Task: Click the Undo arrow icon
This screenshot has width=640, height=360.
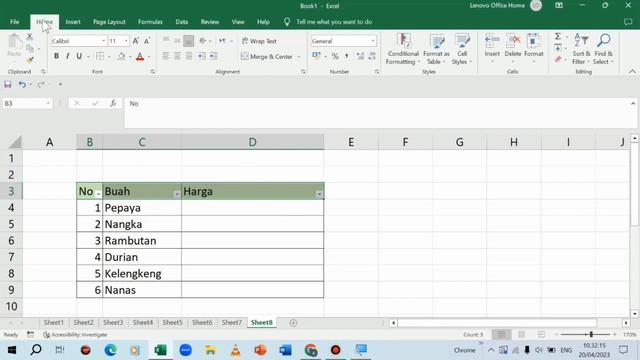Action: (x=22, y=84)
